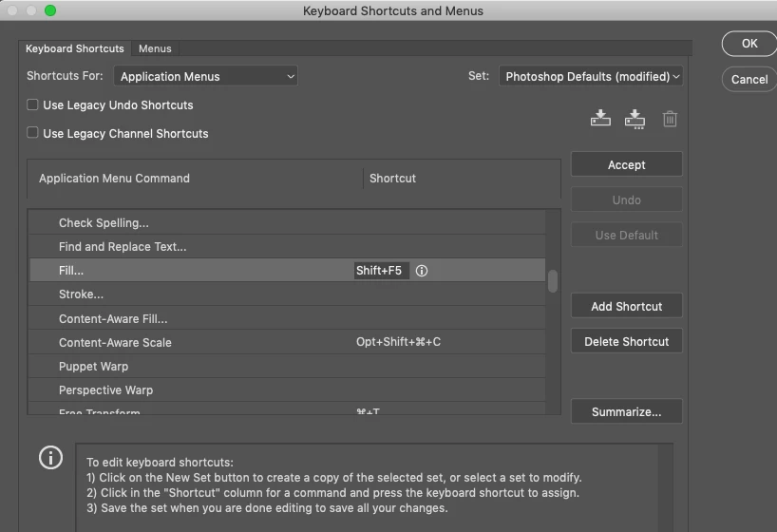Select the Puppet Warp command row
This screenshot has height=532, width=777.
point(287,366)
